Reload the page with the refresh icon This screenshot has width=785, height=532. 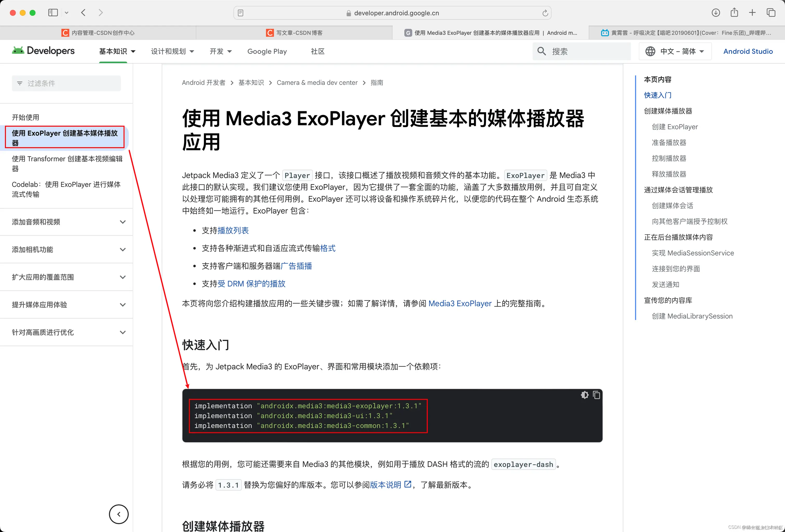click(545, 13)
